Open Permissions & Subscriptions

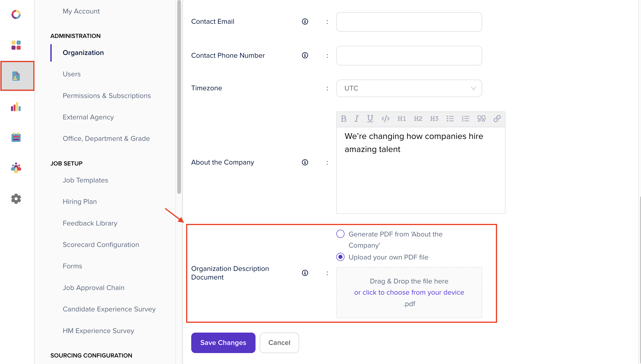pyautogui.click(x=107, y=96)
